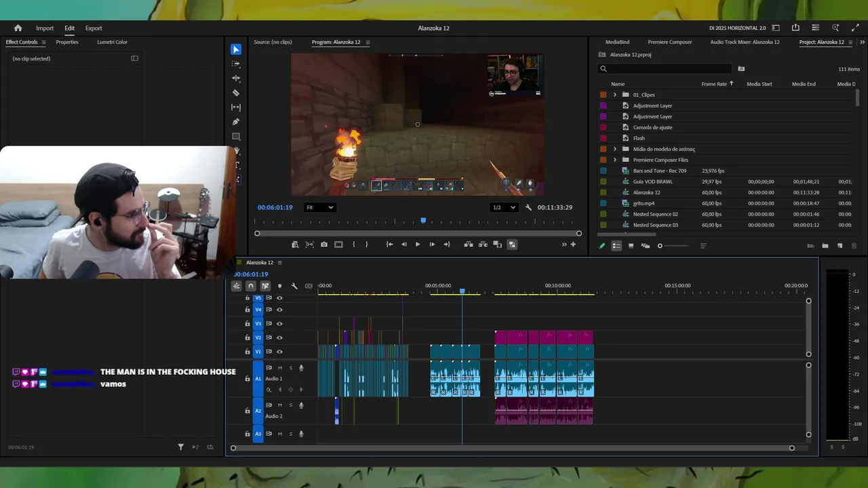
Task: Toggle captions track options in timeline
Action: click(x=309, y=286)
